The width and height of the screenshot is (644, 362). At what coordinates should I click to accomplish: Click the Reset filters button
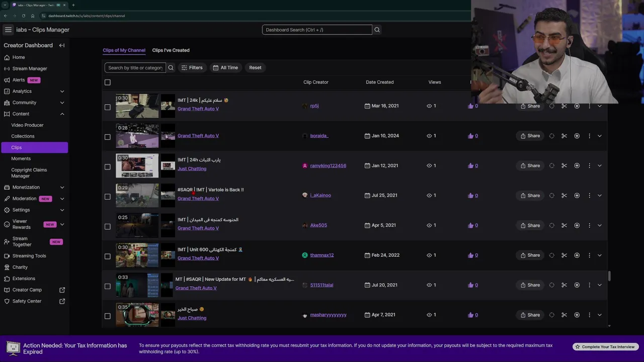(255, 67)
